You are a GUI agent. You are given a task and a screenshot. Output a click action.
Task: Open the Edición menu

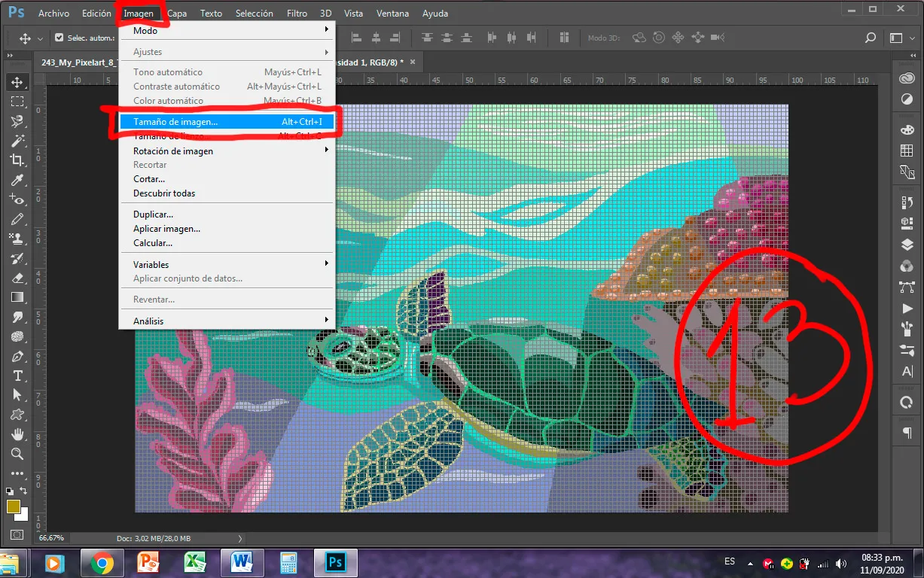pyautogui.click(x=97, y=14)
